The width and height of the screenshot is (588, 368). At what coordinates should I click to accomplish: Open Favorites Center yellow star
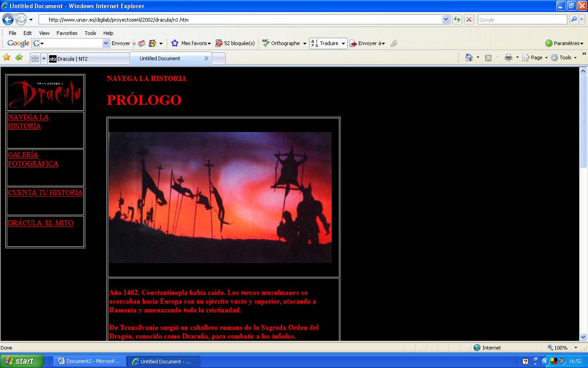click(x=6, y=57)
